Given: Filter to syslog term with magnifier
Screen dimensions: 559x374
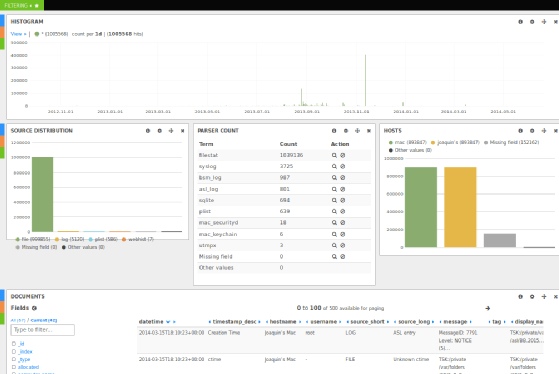Looking at the screenshot, I should pos(334,166).
